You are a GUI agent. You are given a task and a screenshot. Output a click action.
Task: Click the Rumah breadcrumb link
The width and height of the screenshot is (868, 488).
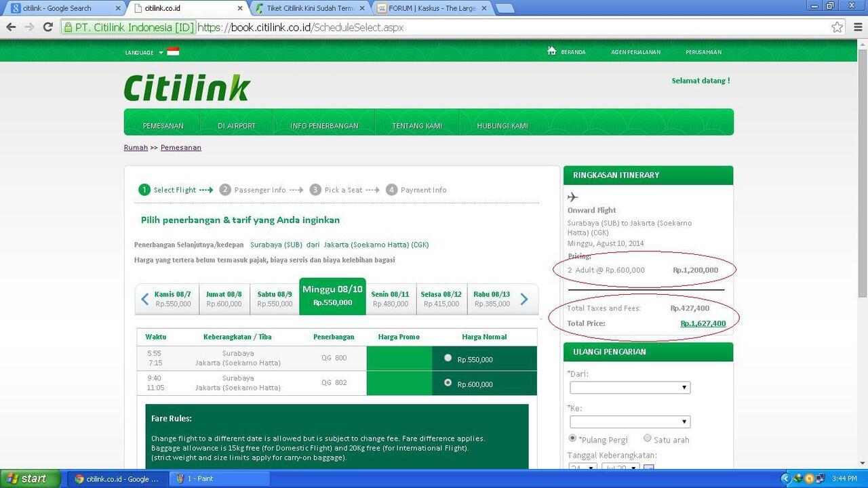(x=136, y=147)
